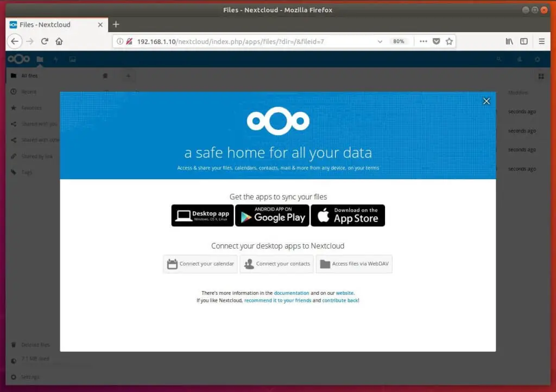
Task: Show site information icon in address bar
Action: (120, 41)
